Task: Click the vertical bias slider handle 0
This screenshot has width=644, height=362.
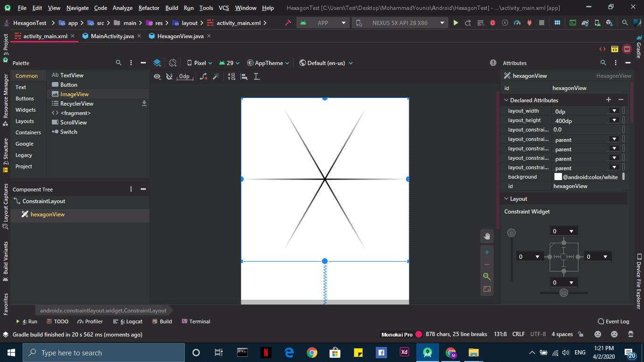Action: click(x=512, y=233)
